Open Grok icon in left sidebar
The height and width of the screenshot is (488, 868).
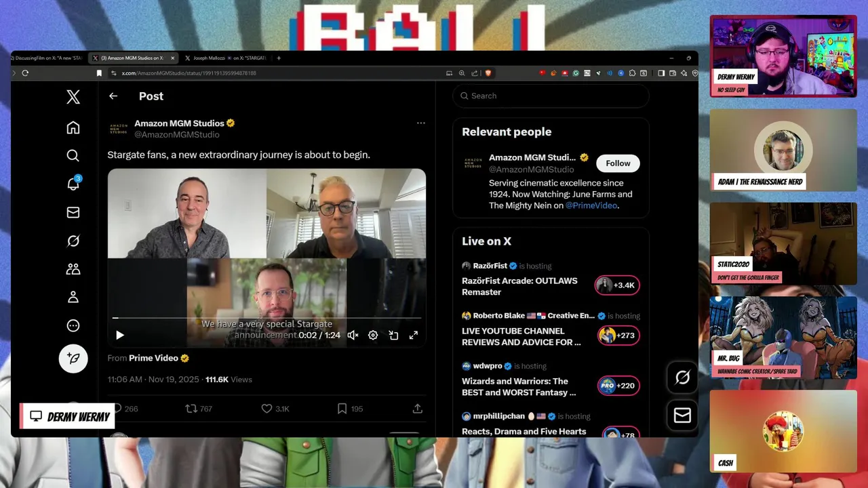tap(73, 241)
